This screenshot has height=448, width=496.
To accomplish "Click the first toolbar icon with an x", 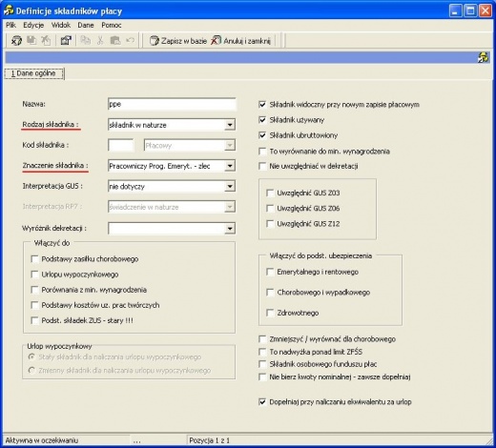I will click(16, 40).
